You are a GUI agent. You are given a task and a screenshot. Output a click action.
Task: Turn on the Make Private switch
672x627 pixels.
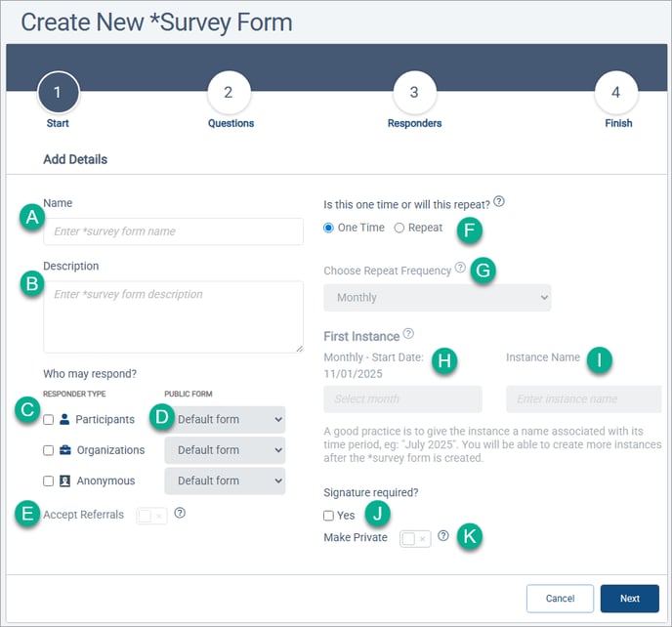click(415, 538)
